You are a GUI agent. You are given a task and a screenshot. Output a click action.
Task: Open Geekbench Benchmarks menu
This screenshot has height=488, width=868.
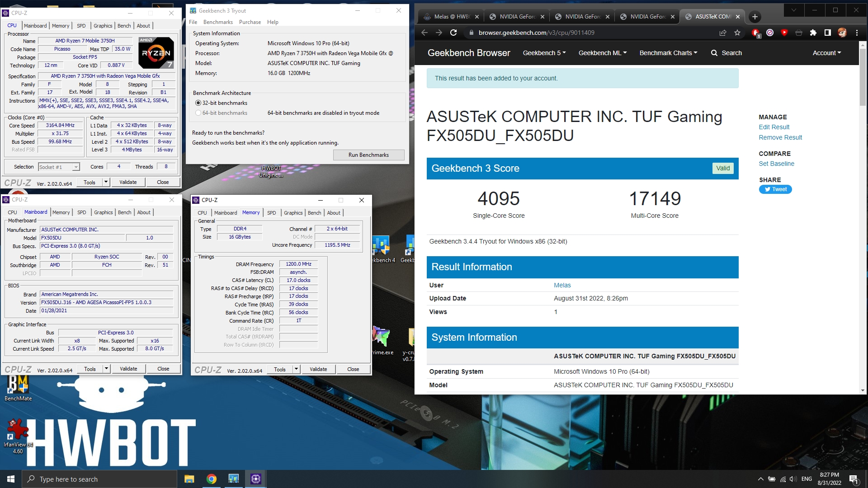click(218, 22)
